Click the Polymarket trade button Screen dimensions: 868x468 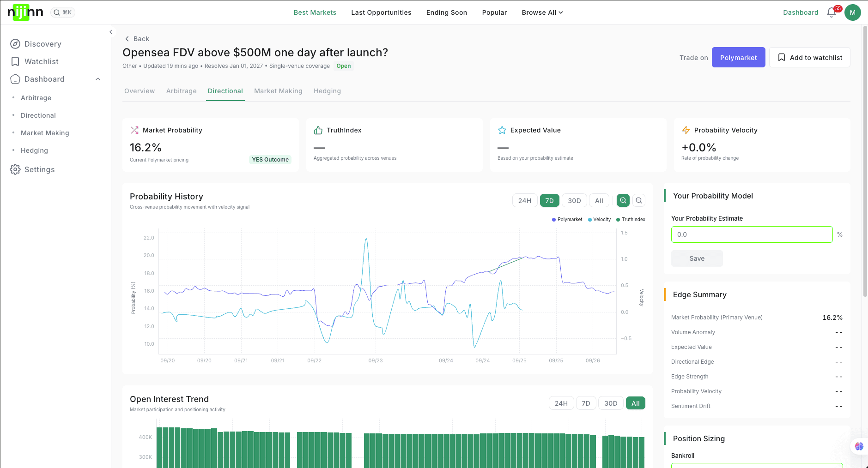click(738, 57)
